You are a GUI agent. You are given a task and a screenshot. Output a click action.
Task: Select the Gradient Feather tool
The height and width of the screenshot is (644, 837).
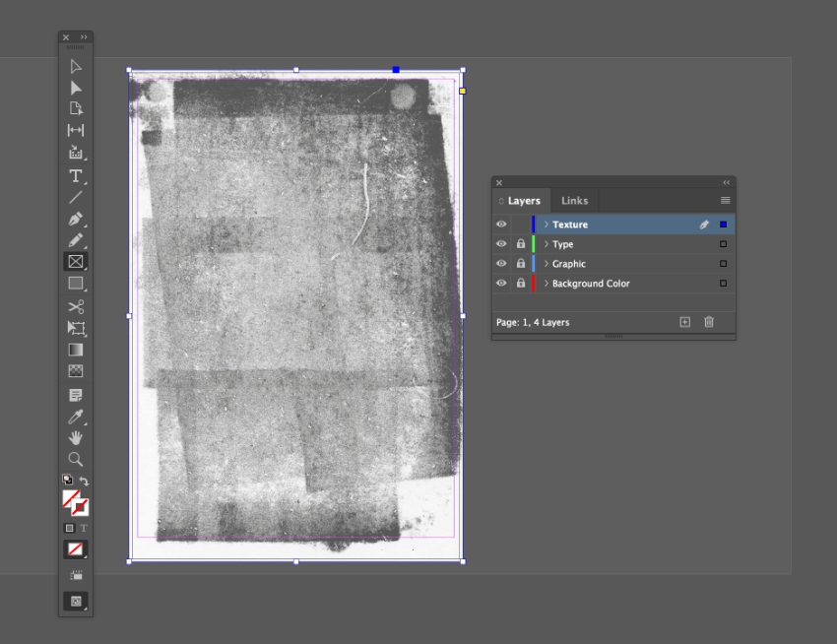click(x=75, y=371)
